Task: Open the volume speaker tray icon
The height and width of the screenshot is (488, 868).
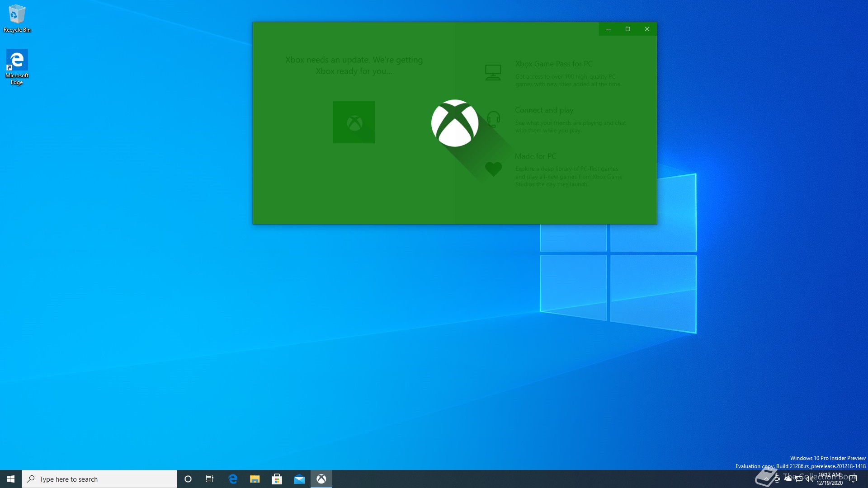Action: point(810,479)
